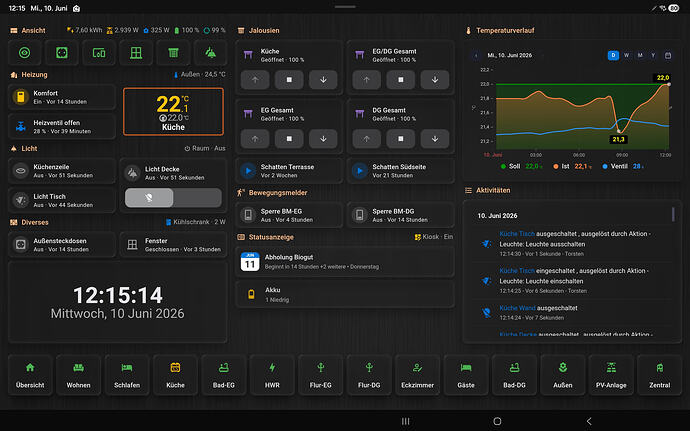This screenshot has height=431, width=690.
Task: Tap the 325 W house consumption chip
Action: (x=156, y=30)
